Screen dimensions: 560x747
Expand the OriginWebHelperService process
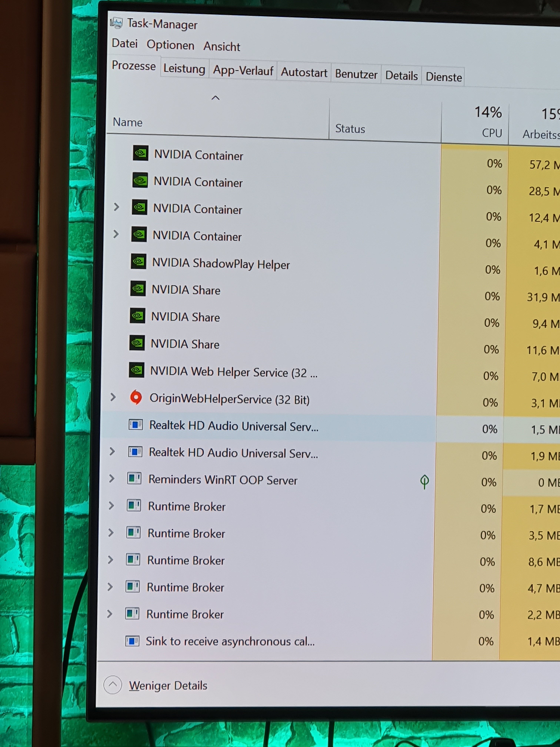click(113, 397)
